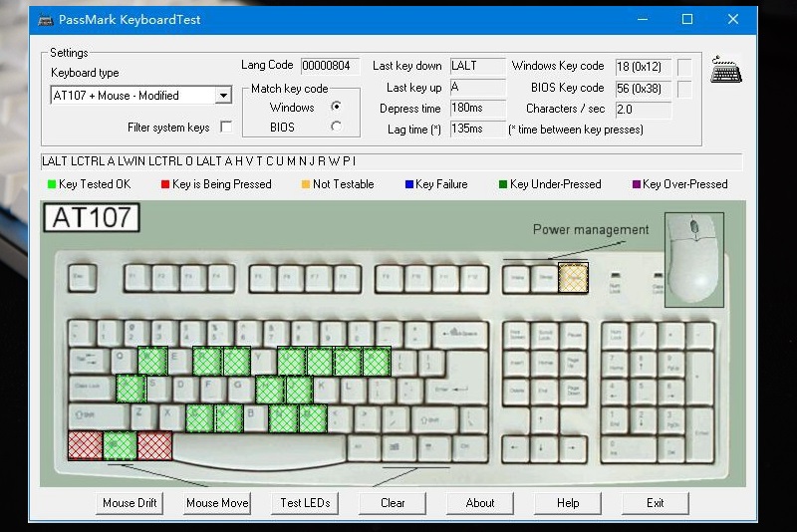Click the F1 key on keyboard image
The width and height of the screenshot is (797, 532).
tap(138, 277)
